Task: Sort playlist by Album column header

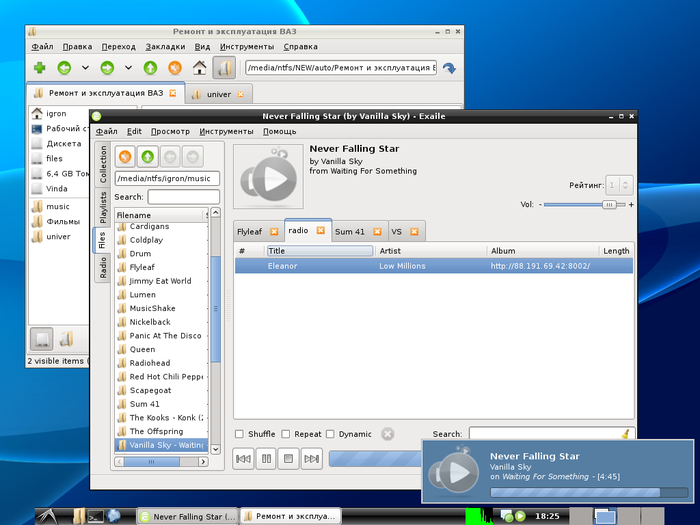Action: pyautogui.click(x=543, y=251)
